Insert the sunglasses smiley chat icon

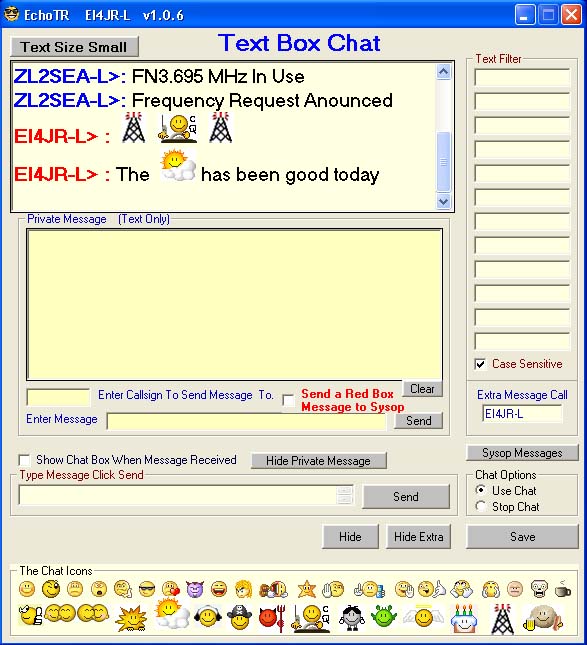click(147, 589)
